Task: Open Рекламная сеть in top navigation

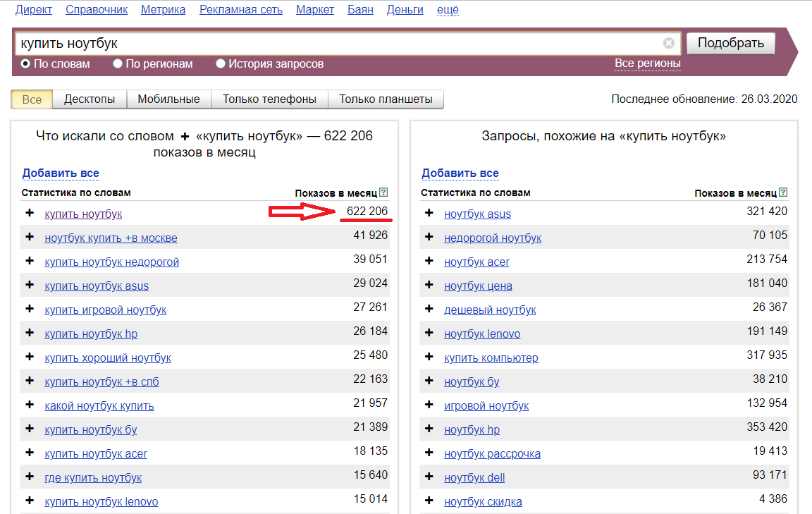Action: pyautogui.click(x=241, y=9)
